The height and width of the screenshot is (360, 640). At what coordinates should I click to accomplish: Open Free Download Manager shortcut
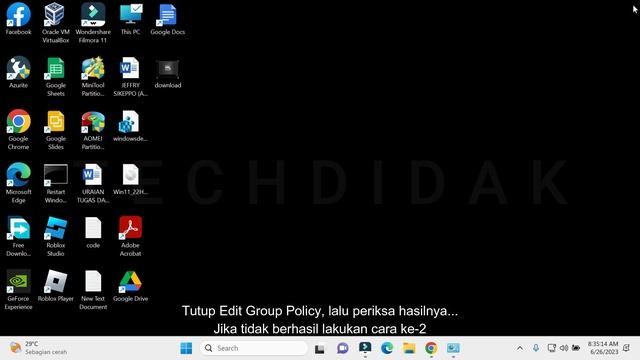point(18,237)
